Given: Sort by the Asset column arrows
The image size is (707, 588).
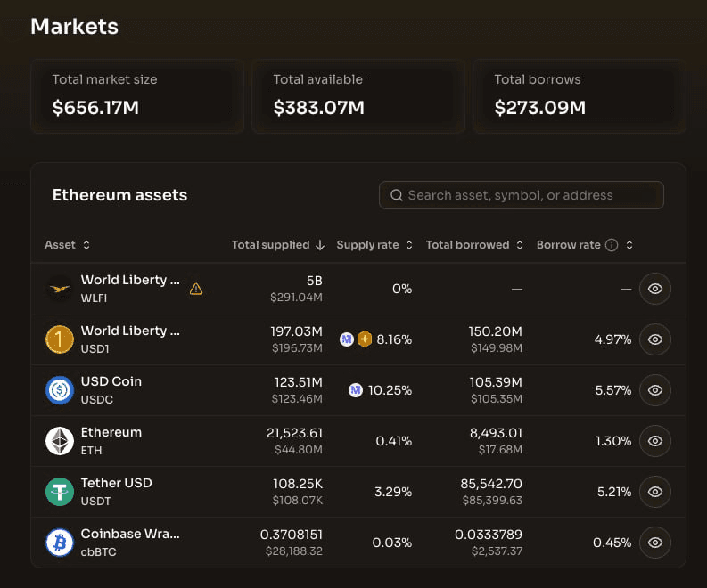Looking at the screenshot, I should tap(86, 245).
